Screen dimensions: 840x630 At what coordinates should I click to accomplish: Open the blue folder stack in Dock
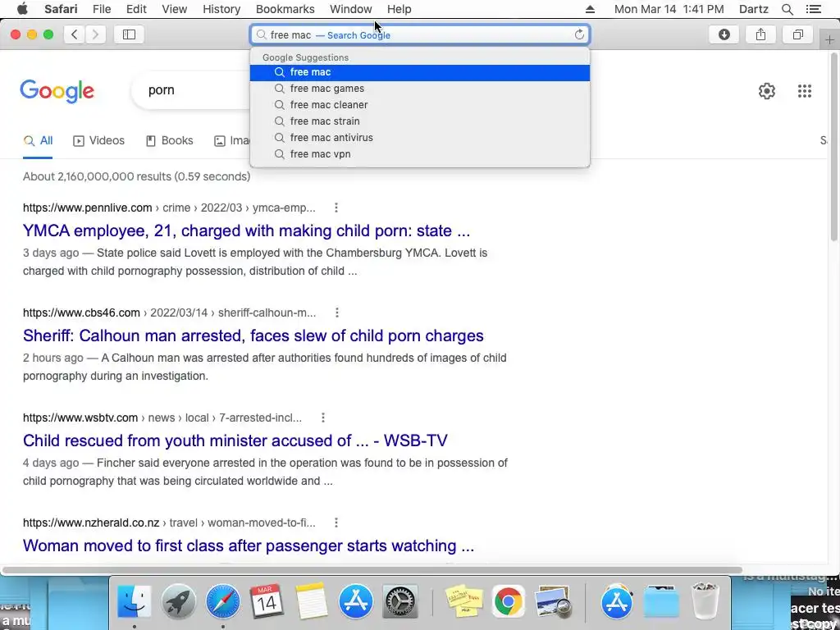click(x=662, y=602)
